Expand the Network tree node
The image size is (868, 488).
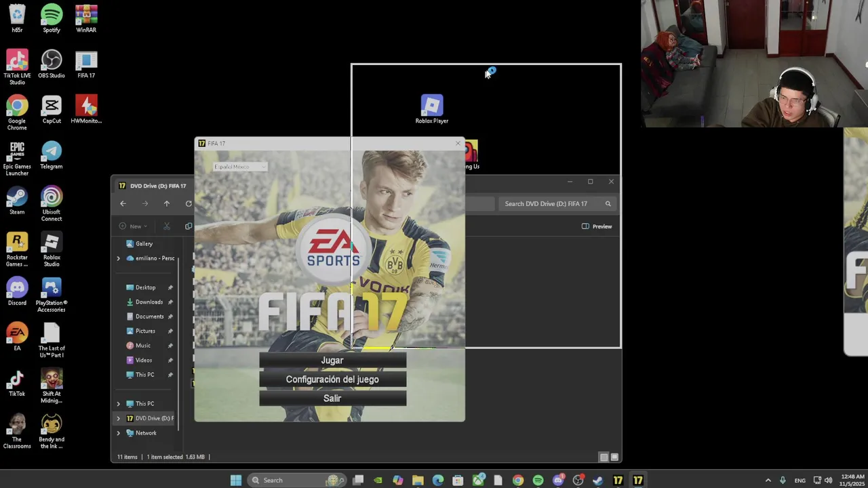pyautogui.click(x=118, y=433)
